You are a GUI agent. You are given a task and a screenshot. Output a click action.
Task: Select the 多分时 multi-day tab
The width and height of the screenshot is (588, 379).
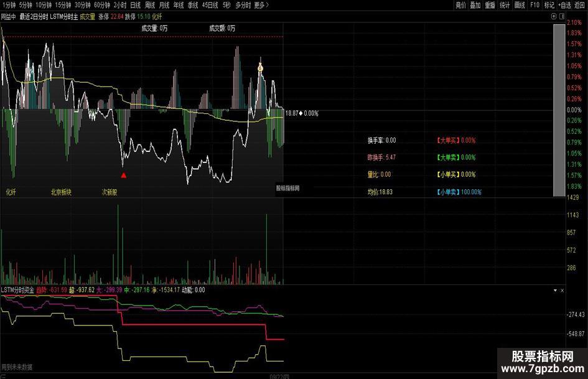click(243, 5)
